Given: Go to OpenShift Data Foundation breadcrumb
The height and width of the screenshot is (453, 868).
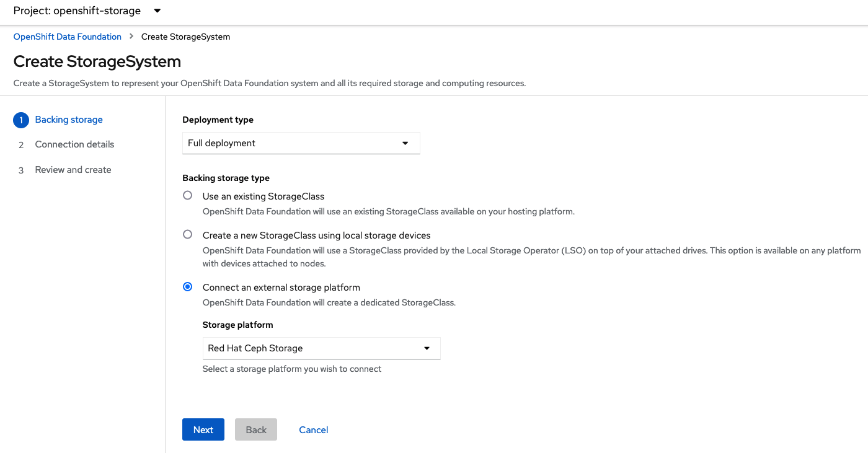Looking at the screenshot, I should point(68,37).
